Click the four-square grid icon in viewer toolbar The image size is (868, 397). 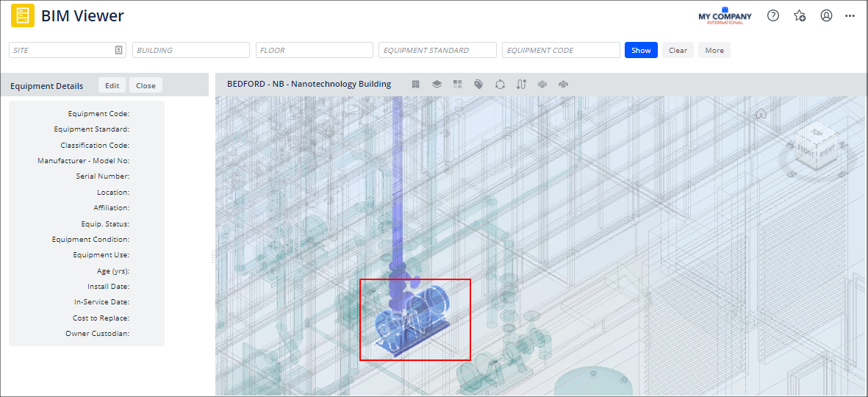[457, 84]
